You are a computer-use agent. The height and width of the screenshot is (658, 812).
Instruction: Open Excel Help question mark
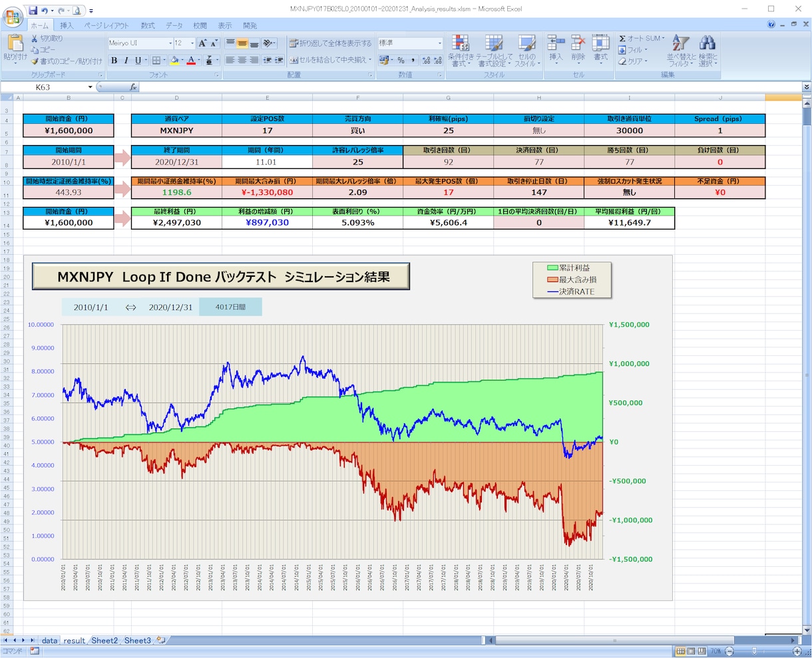771,25
